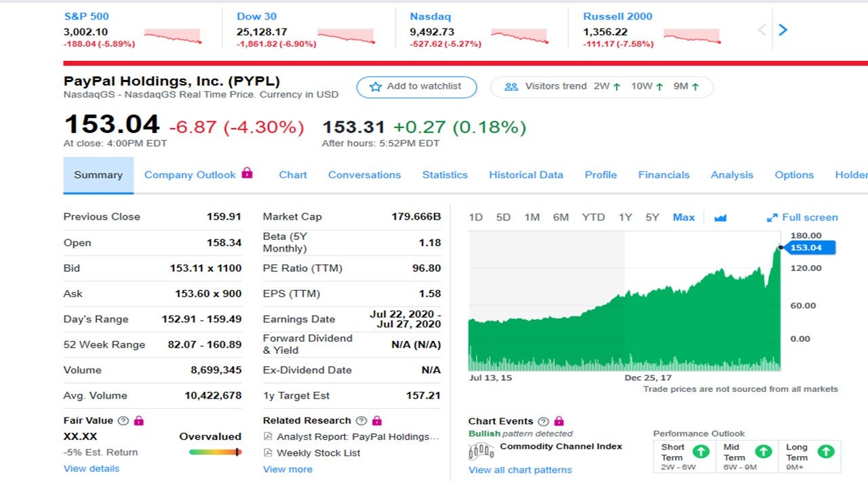The height and width of the screenshot is (488, 868).
Task: Open Fair Value View details link
Action: [92, 469]
